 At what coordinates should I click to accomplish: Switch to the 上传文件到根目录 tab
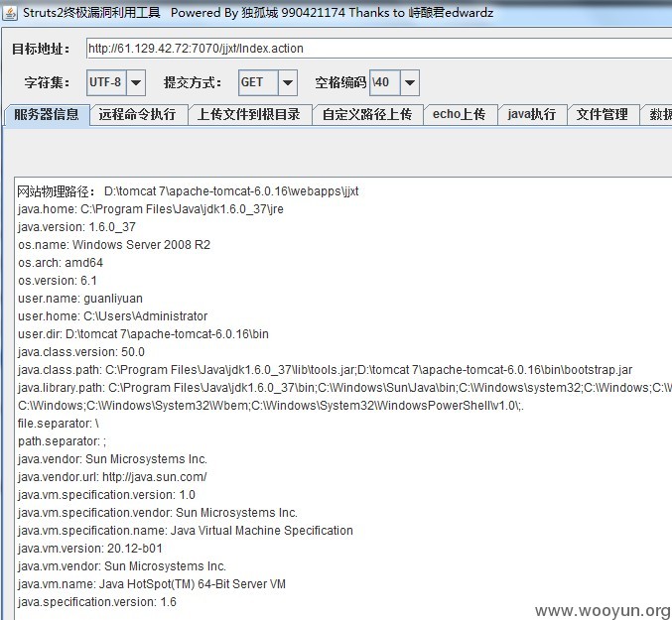[x=249, y=115]
